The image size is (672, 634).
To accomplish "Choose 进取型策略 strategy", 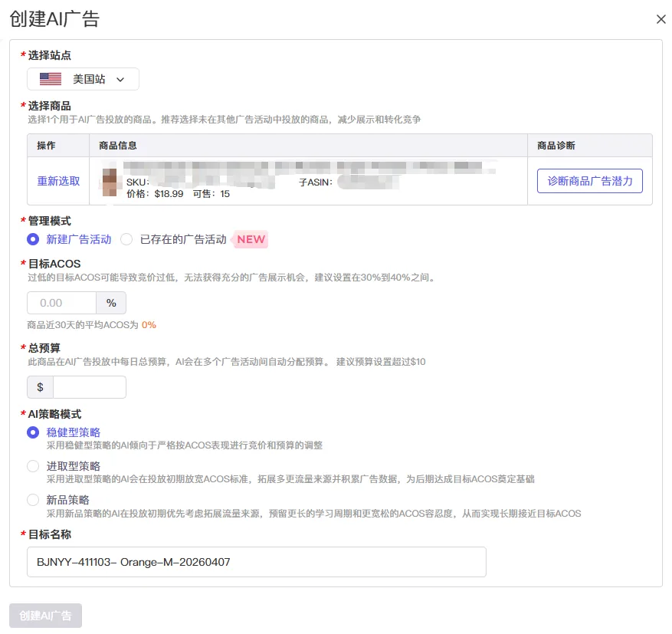I will [x=33, y=466].
